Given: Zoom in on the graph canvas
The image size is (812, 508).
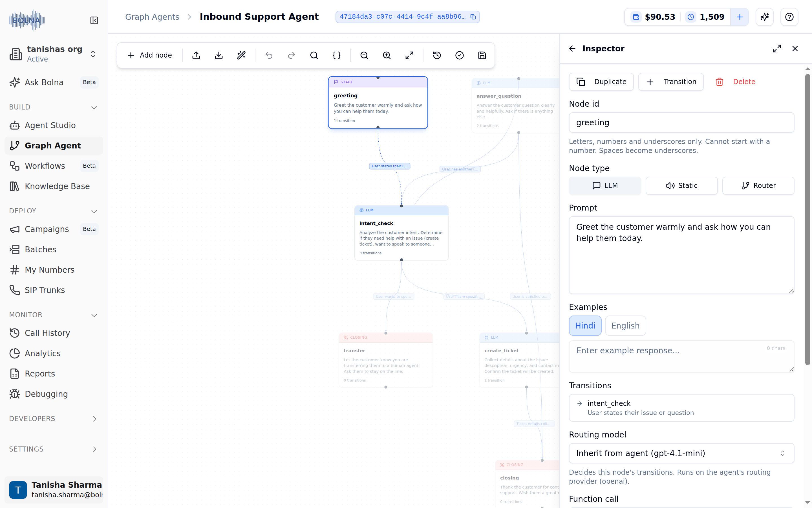Looking at the screenshot, I should (387, 55).
